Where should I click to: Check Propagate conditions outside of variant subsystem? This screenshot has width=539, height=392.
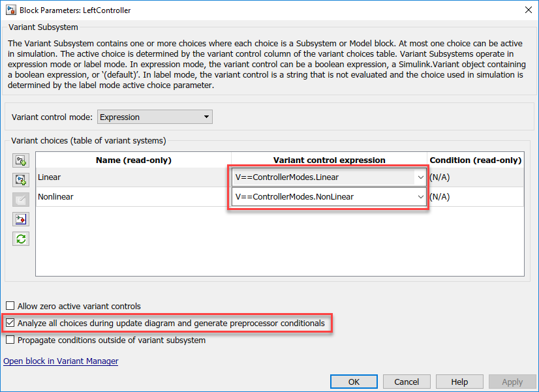tap(10, 340)
